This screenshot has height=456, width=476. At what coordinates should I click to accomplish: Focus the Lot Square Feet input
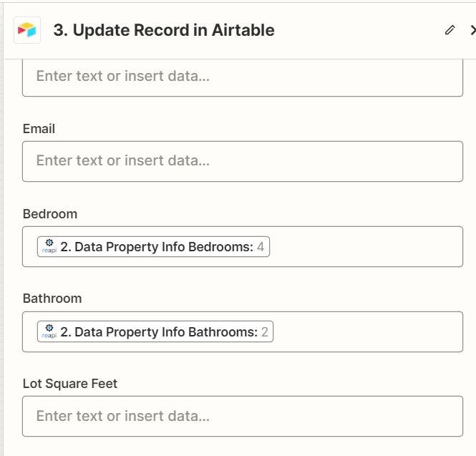pos(243,416)
